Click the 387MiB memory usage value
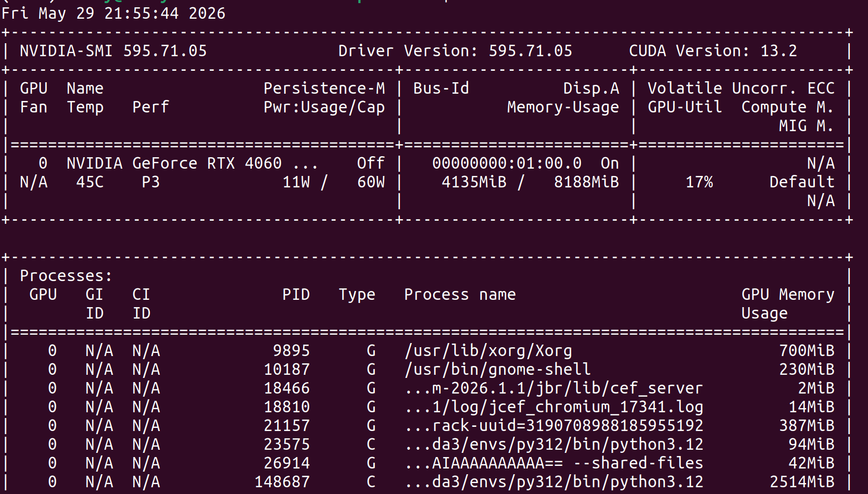The width and height of the screenshot is (868, 494). point(807,426)
